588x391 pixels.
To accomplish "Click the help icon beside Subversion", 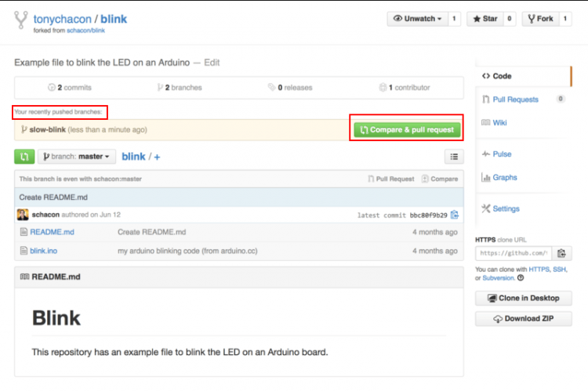I will [x=521, y=278].
